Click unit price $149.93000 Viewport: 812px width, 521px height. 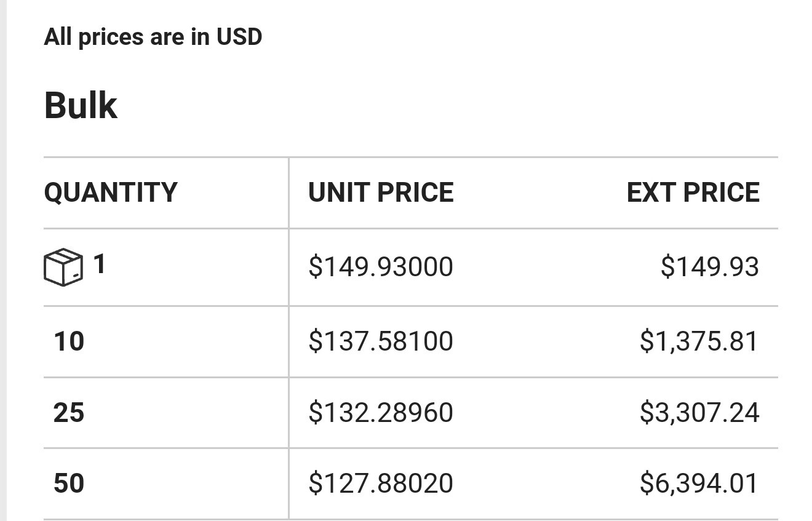(381, 267)
